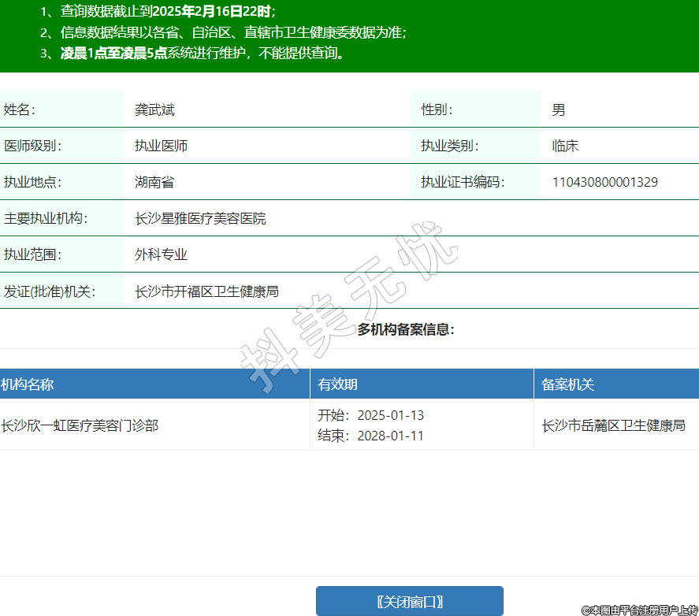699x616 pixels.
Task: Click the maintenance notice about 凌晨1点至凌晨5点
Action: (x=203, y=54)
